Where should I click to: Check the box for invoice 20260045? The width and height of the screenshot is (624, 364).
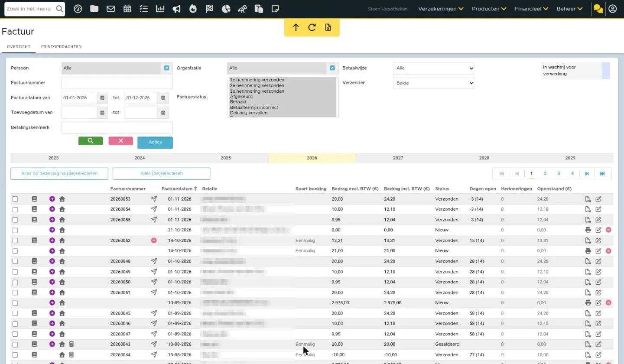(x=15, y=314)
